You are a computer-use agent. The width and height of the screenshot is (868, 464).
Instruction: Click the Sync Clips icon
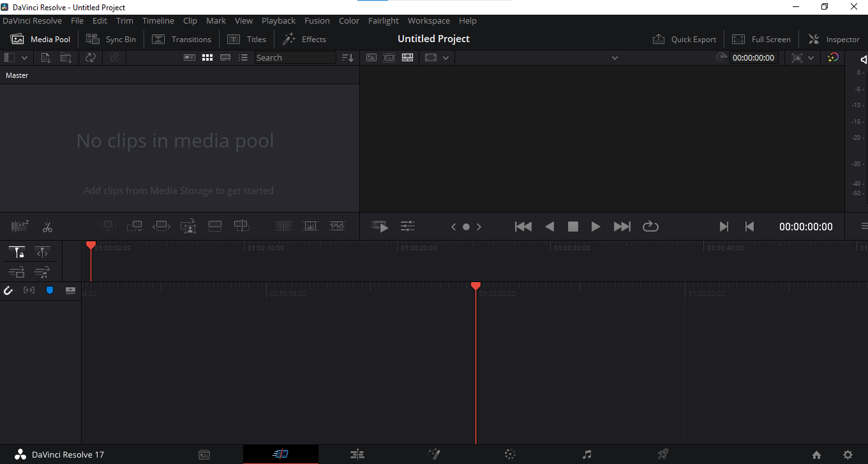(x=91, y=57)
